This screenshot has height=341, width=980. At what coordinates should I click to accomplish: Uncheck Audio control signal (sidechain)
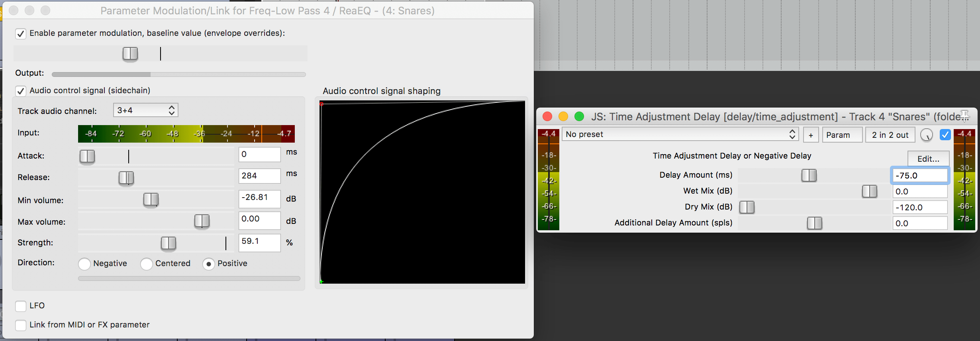[x=21, y=91]
